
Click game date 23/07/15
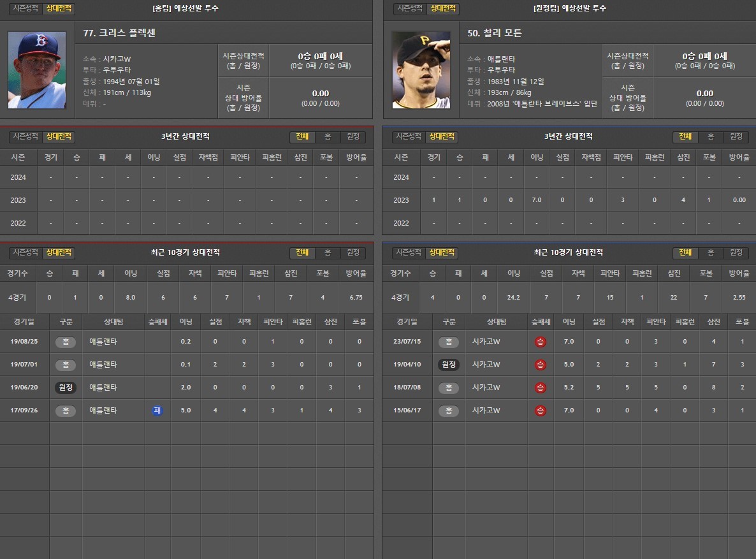(x=407, y=342)
